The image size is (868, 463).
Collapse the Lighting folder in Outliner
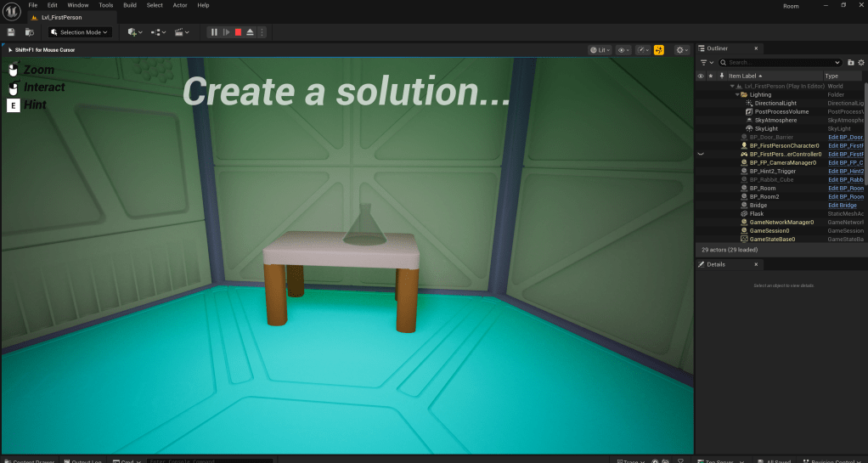(x=737, y=94)
